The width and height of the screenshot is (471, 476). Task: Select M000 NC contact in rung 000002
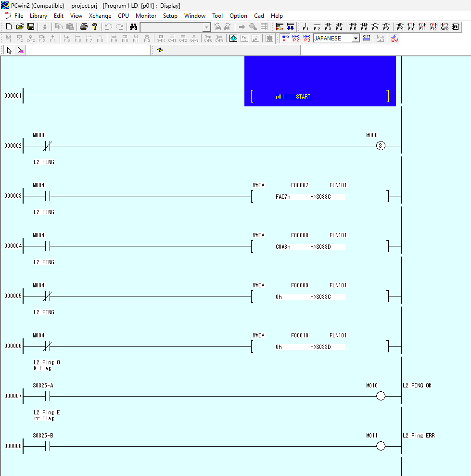tap(47, 146)
